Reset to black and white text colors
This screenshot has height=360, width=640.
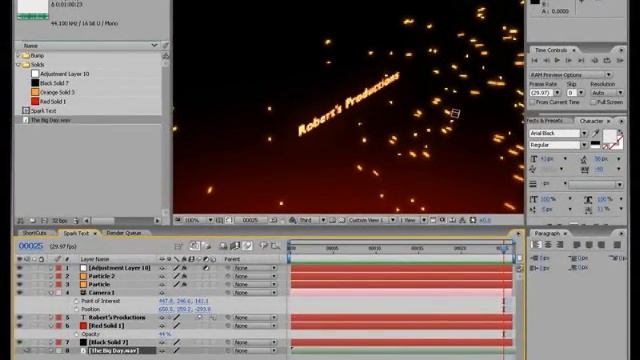pyautogui.click(x=596, y=144)
